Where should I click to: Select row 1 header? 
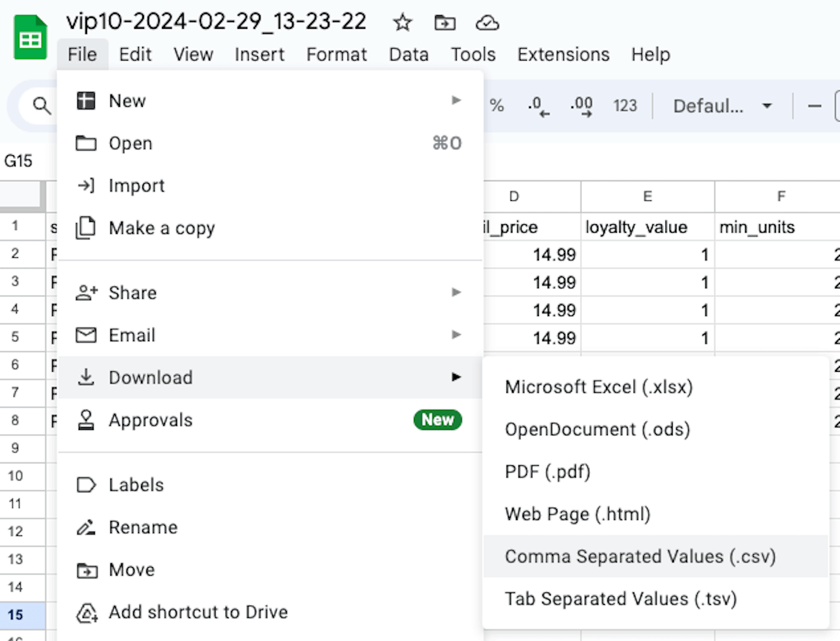[22, 227]
